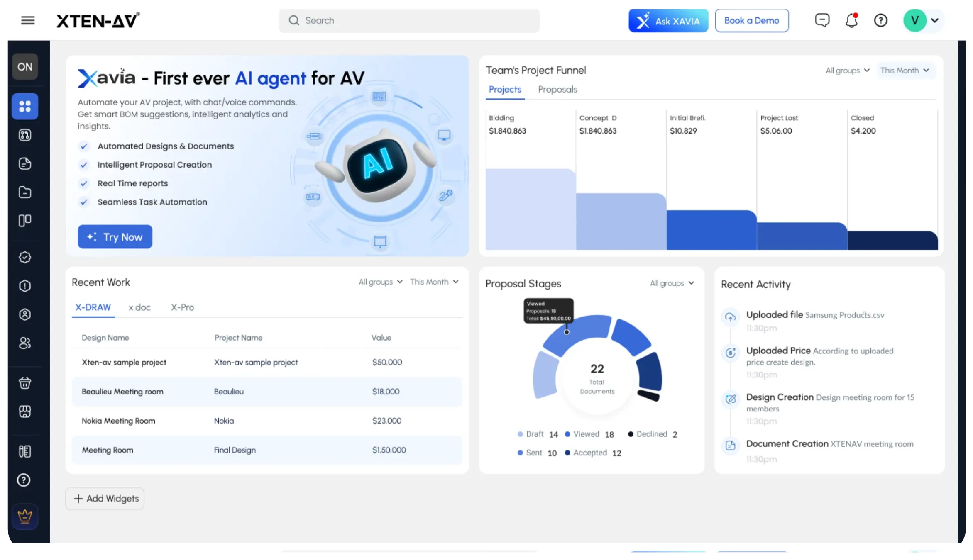973x560 pixels.
Task: Open the folder icon in sidebar
Action: coord(25,192)
